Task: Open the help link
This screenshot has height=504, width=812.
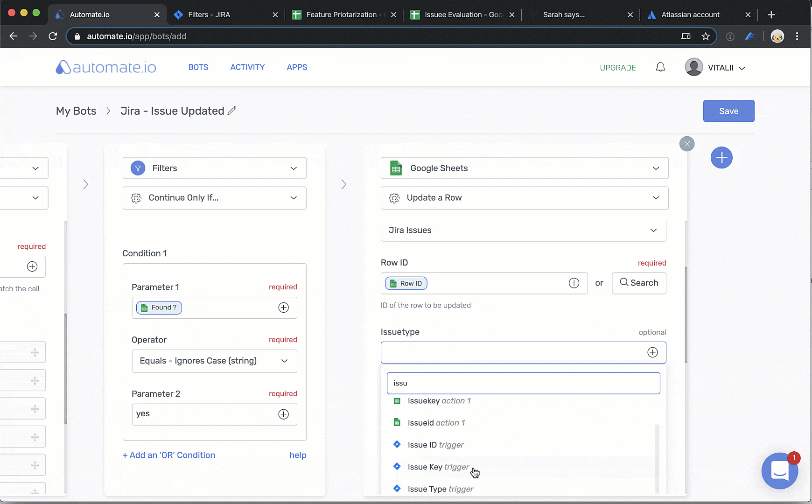Action: (x=298, y=455)
